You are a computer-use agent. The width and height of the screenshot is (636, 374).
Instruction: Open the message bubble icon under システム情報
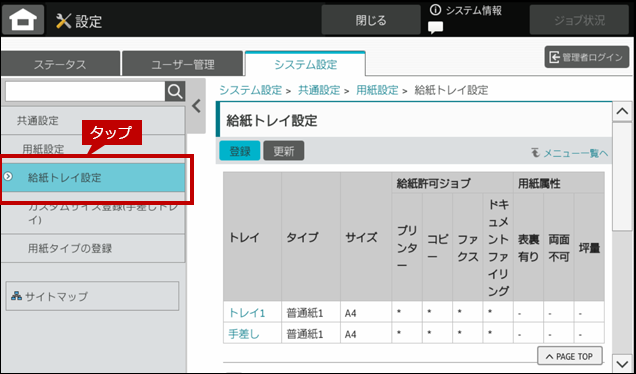[436, 28]
